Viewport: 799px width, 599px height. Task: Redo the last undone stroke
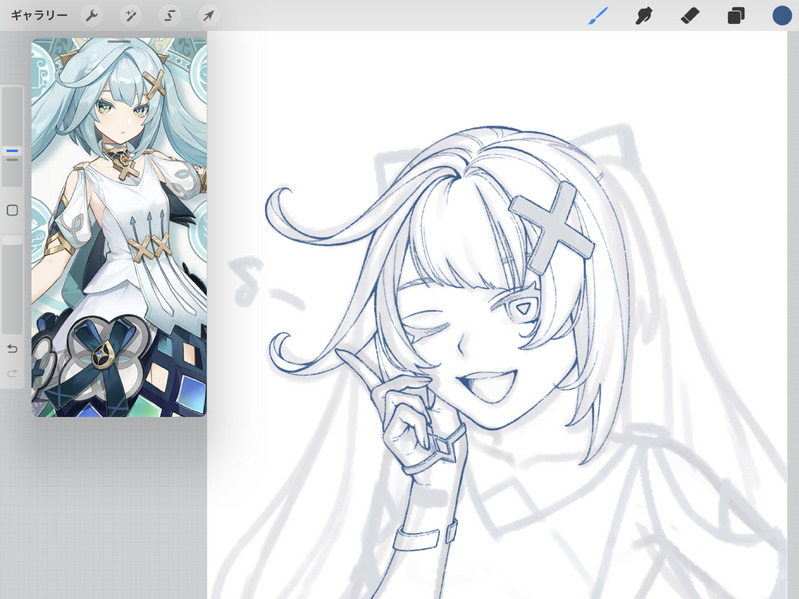pos(12,374)
